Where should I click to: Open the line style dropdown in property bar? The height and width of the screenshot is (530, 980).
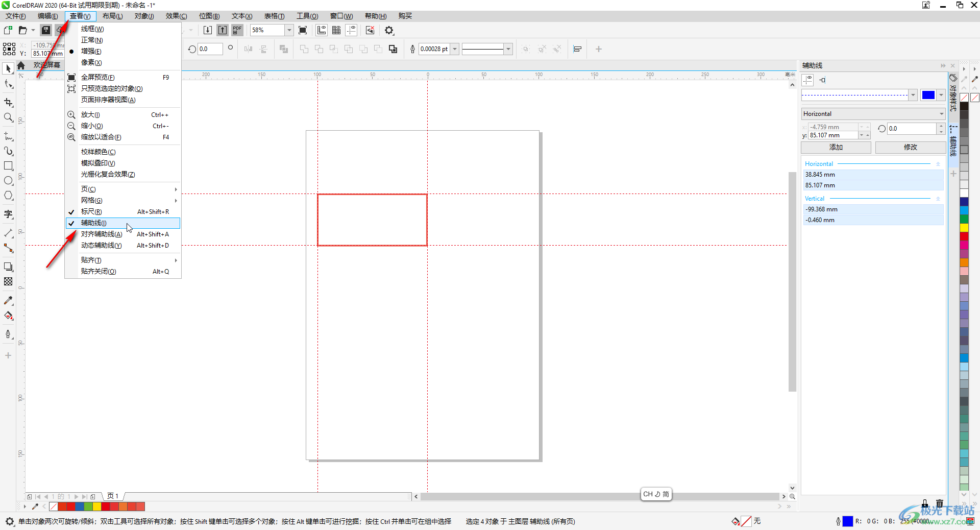(x=508, y=49)
